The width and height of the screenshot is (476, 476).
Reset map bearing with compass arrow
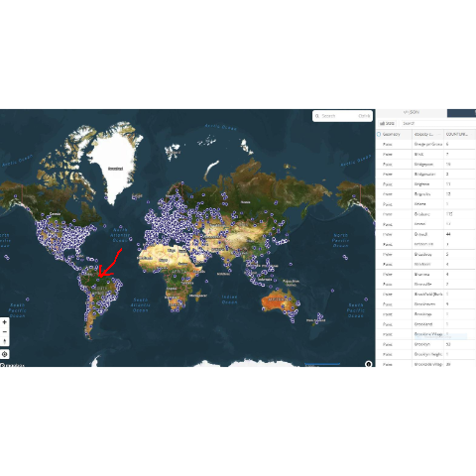pyautogui.click(x=4, y=341)
